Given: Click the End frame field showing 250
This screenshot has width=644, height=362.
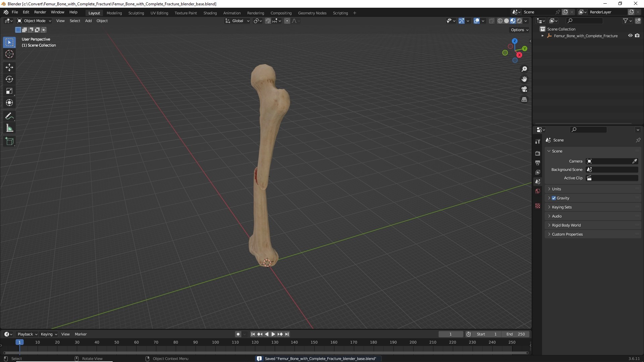Looking at the screenshot, I should click(516, 334).
